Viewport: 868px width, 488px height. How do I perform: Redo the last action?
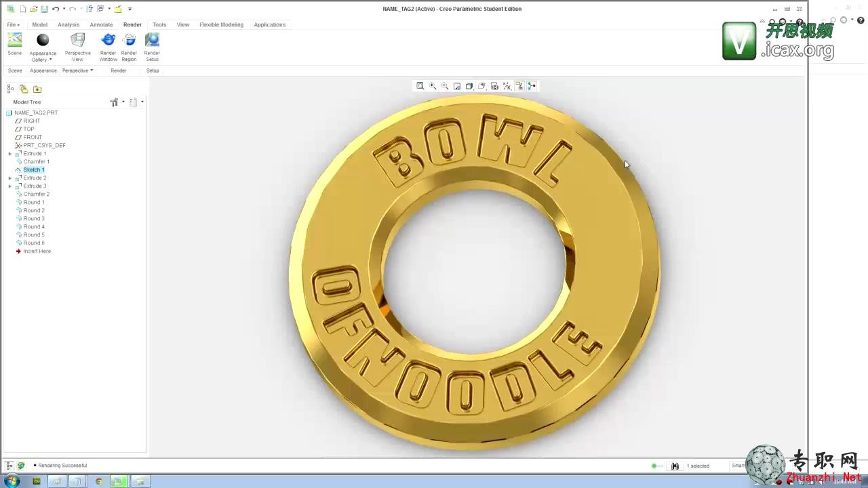point(73,9)
